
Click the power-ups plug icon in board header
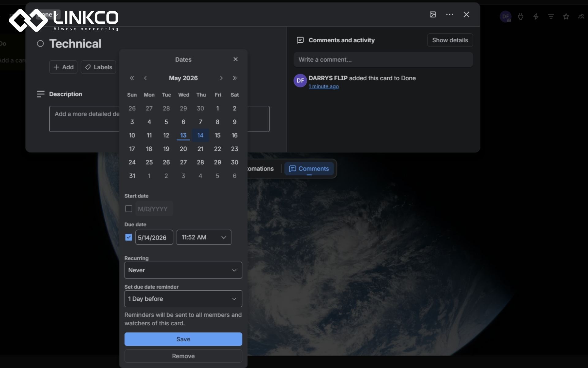(521, 17)
